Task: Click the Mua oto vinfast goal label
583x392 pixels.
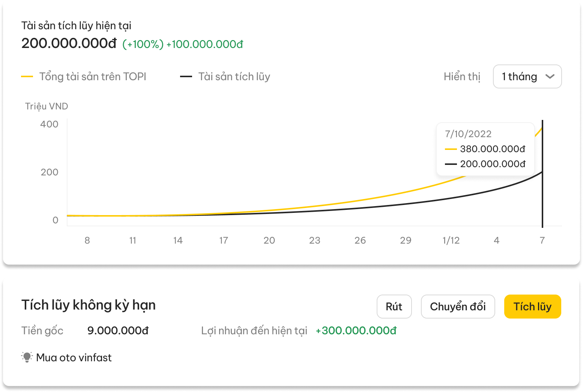Action: point(74,358)
